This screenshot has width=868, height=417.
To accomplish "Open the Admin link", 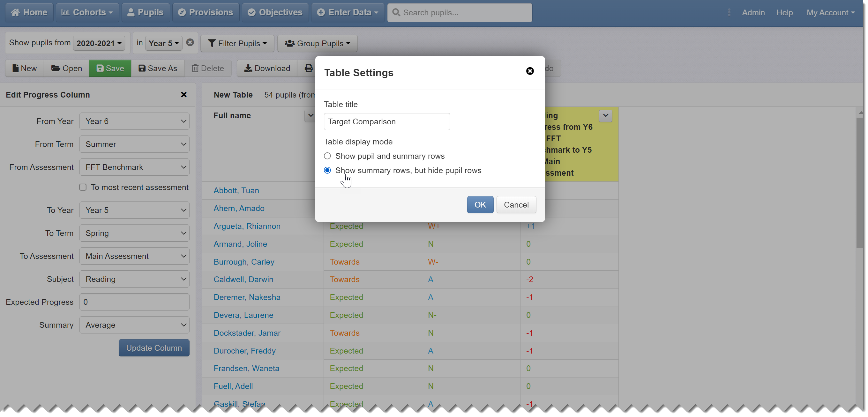I will (753, 12).
